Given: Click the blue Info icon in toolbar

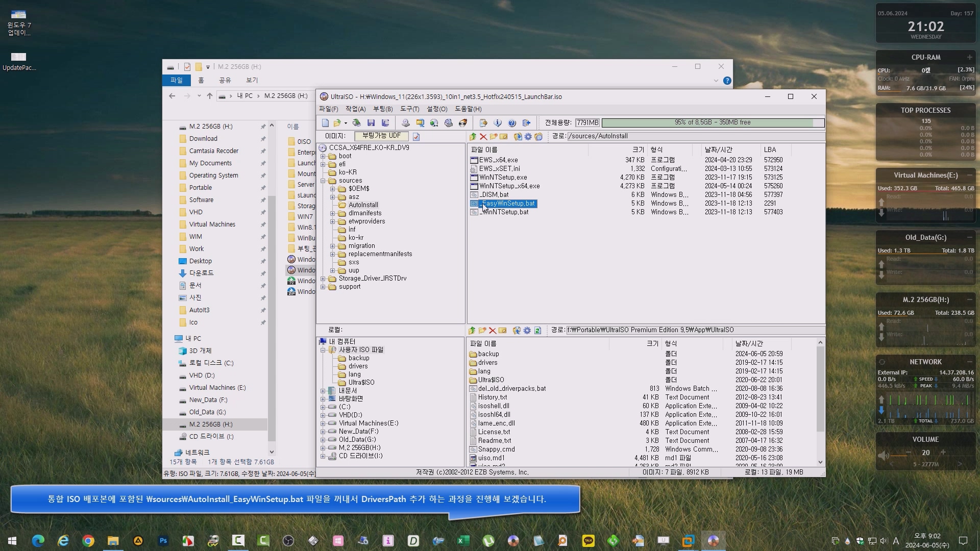Looking at the screenshot, I should [x=498, y=123].
